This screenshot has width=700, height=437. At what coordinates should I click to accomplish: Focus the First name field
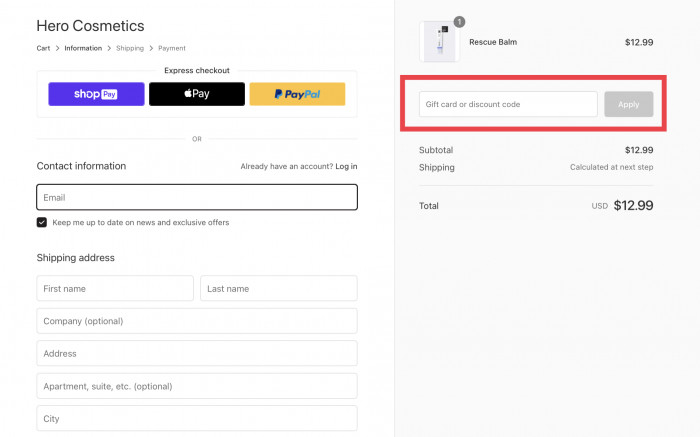(115, 288)
